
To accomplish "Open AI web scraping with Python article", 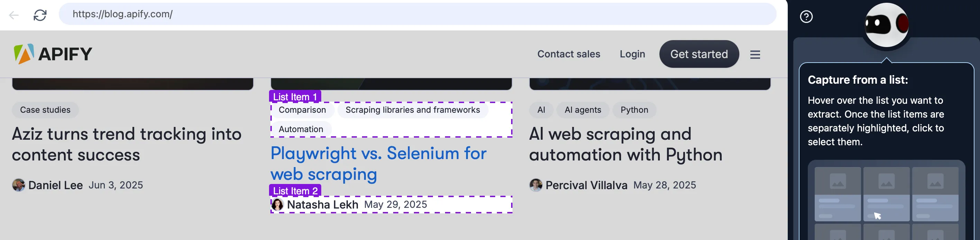I will 626,145.
